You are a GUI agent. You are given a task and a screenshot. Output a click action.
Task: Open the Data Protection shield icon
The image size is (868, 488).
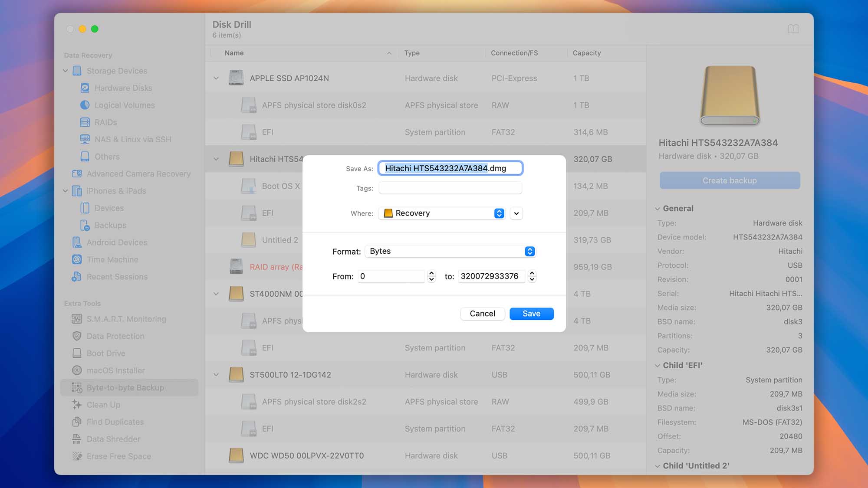pyautogui.click(x=77, y=336)
